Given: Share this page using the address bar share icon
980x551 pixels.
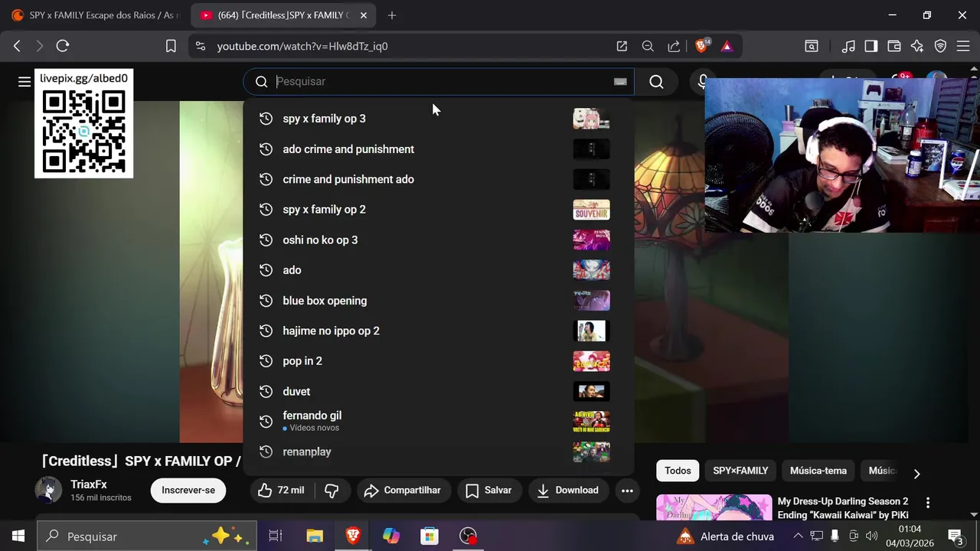Looking at the screenshot, I should (674, 46).
